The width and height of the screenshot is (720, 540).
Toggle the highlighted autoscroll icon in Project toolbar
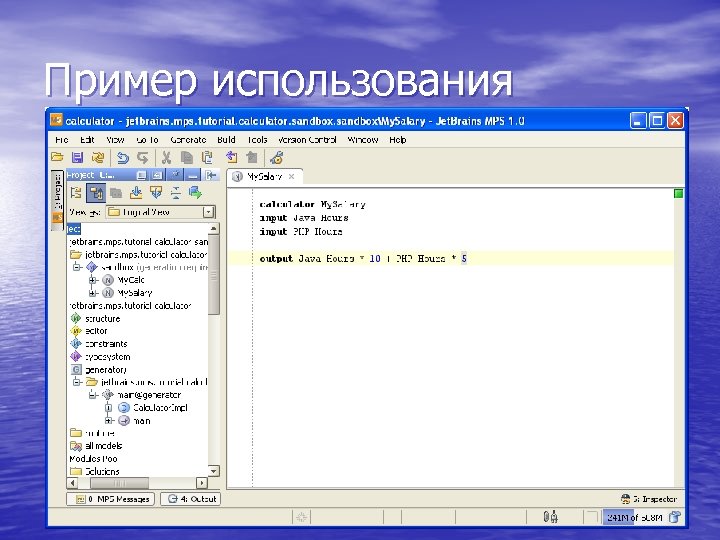point(96,193)
